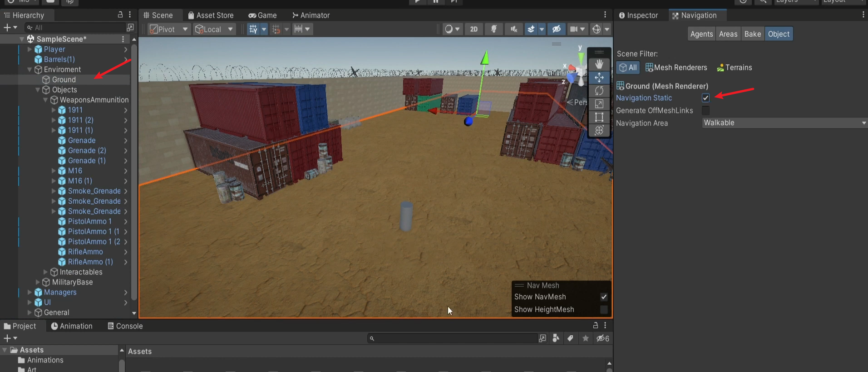
Task: Click Hierarchy lock icon
Action: point(120,15)
